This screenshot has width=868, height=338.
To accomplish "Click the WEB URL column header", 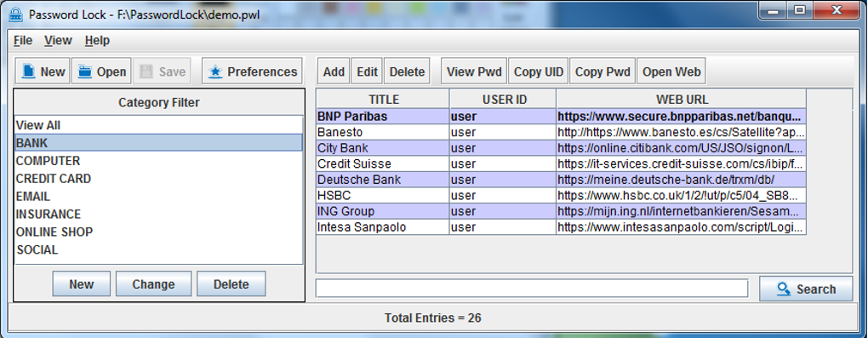I will pos(682,99).
